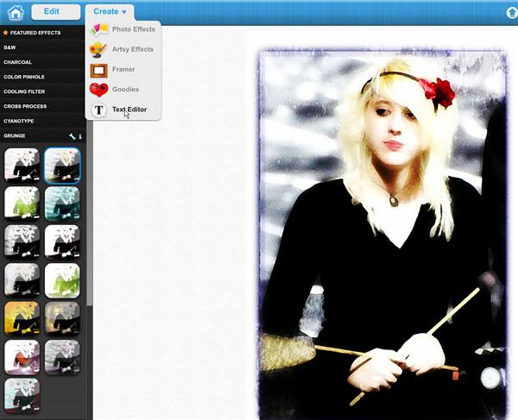Click the Photo Effects pictures icon
Screen dimensions: 518x420
[98, 29]
